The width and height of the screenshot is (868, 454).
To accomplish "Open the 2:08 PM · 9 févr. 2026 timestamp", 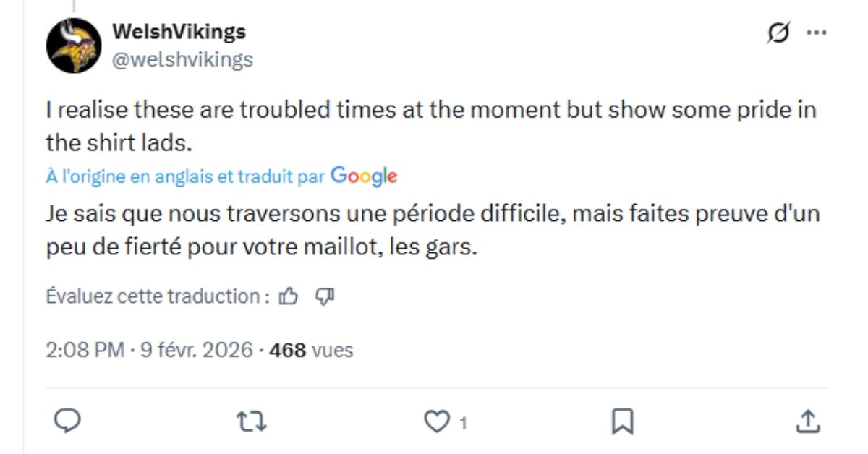I will pyautogui.click(x=149, y=351).
